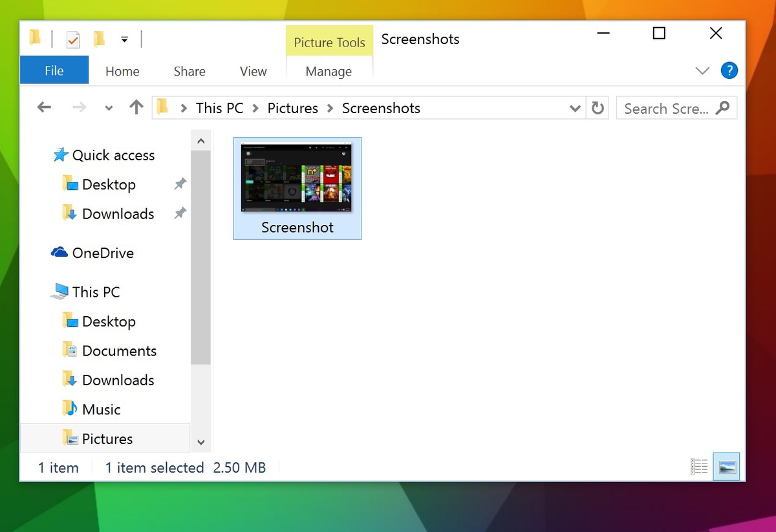The width and height of the screenshot is (776, 532).
Task: Click the navigation pane scrollbar thumb
Action: (200, 257)
